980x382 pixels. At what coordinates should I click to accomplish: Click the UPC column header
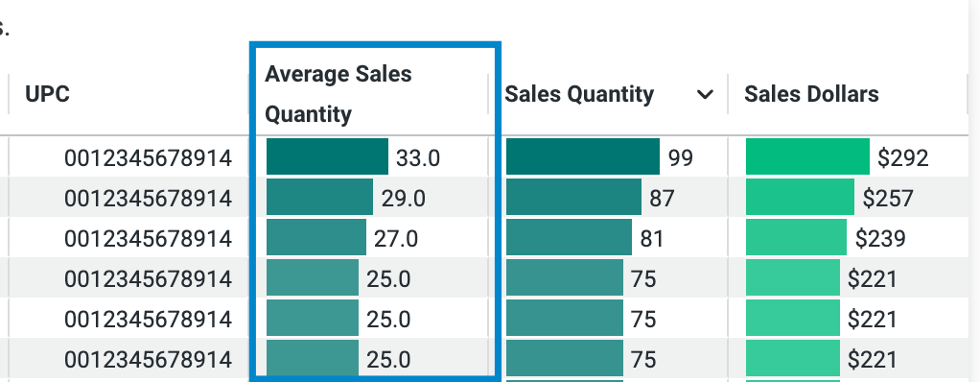[48, 94]
